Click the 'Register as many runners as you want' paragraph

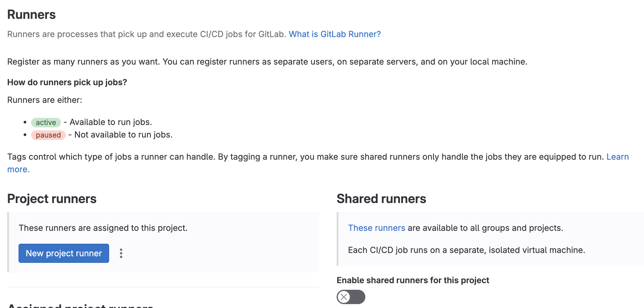coord(267,62)
